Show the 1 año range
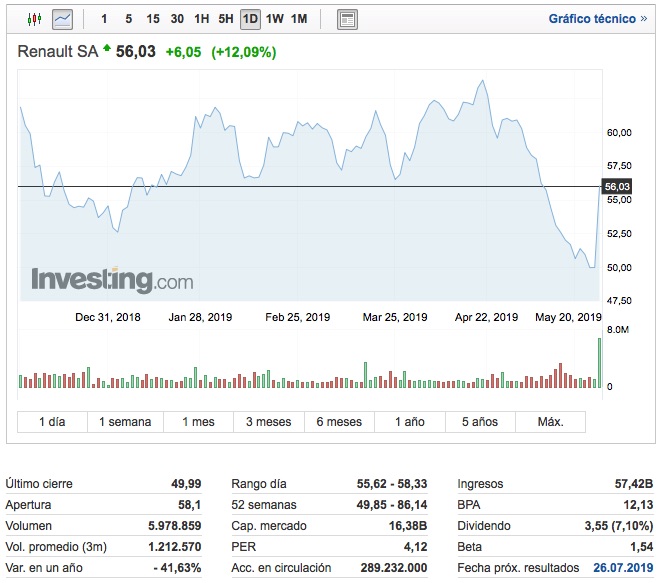This screenshot has height=583, width=662. click(410, 422)
